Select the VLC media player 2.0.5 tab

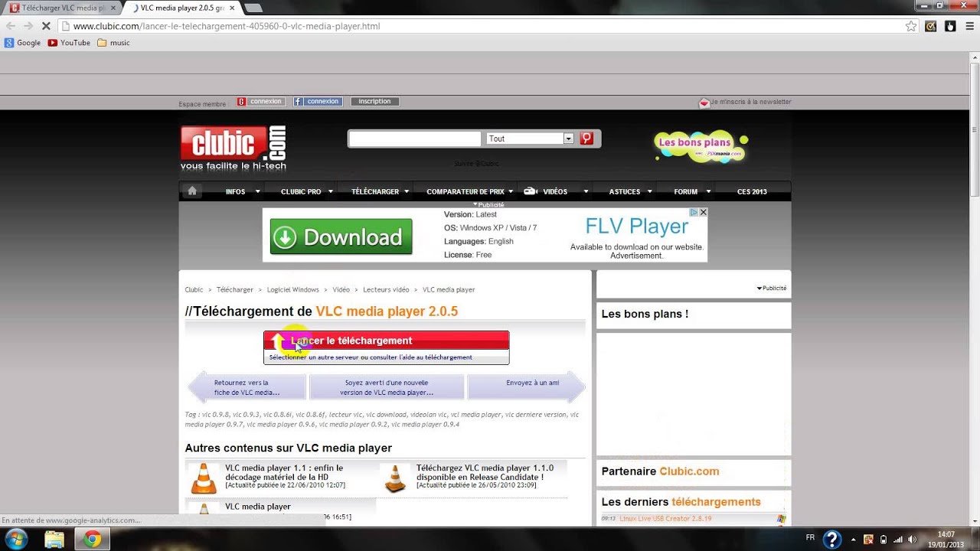(181, 8)
